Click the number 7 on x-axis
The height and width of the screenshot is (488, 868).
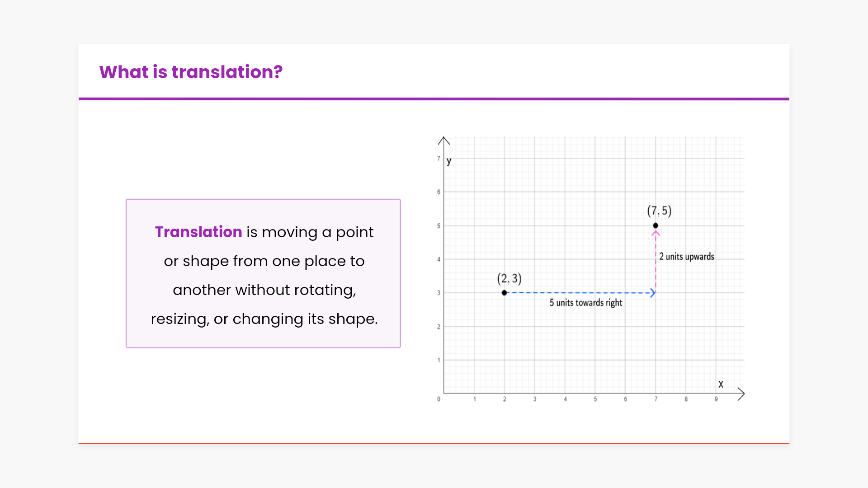click(656, 399)
